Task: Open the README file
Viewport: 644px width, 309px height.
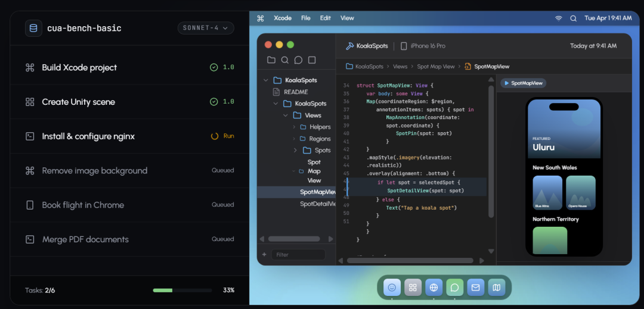Action: [296, 92]
